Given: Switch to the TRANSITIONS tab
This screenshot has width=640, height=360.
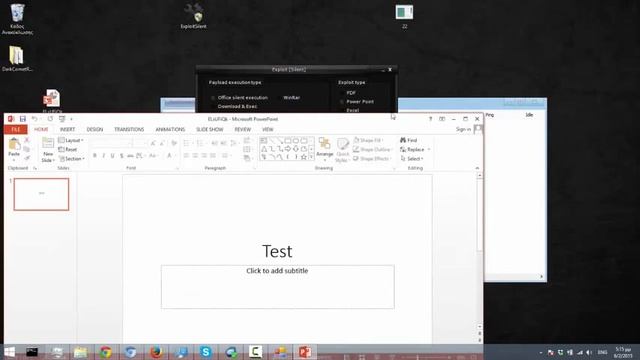Looking at the screenshot, I should (129, 129).
